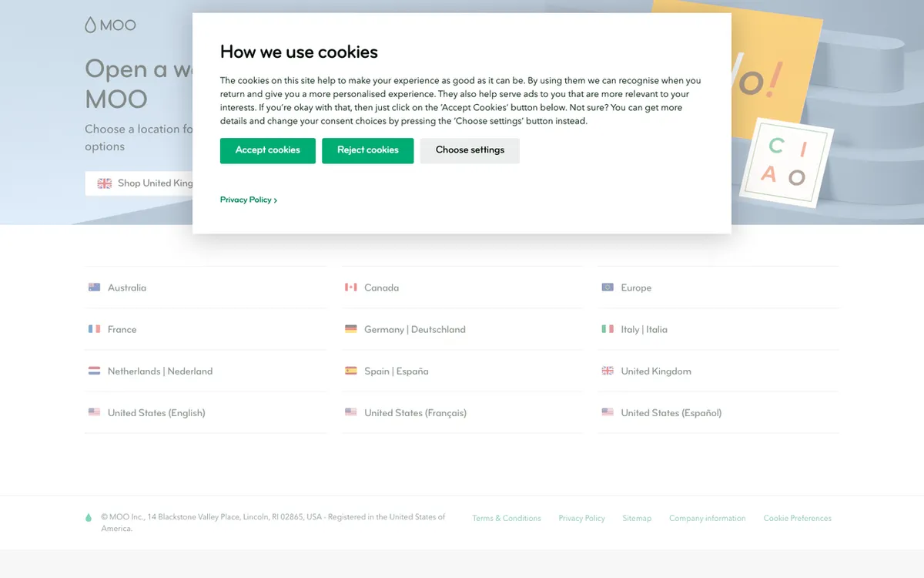
Task: Click the flag beside United States (Español)
Action: click(608, 412)
